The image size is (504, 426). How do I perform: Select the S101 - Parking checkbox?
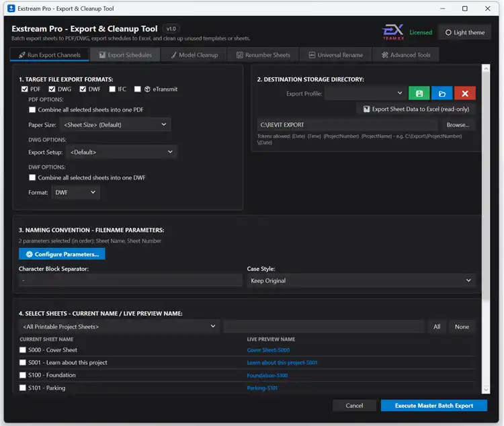(x=22, y=388)
